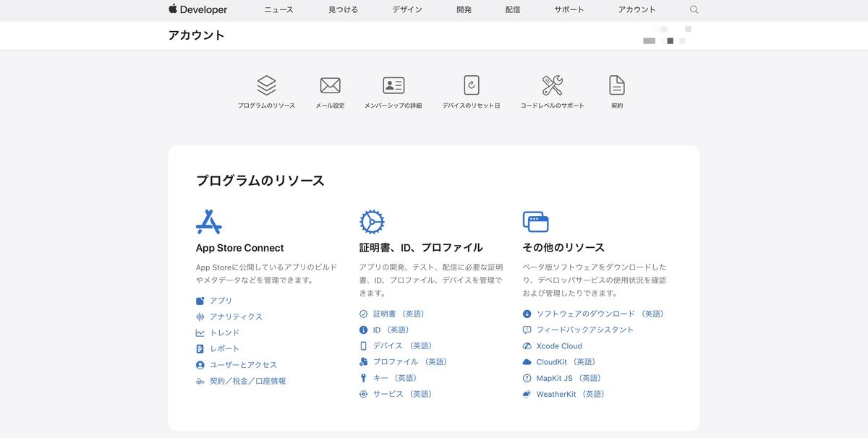Viewport: 868px width, 438px height.
Task: Click the gear icon beside サービス（英語）
Action: pyautogui.click(x=364, y=394)
